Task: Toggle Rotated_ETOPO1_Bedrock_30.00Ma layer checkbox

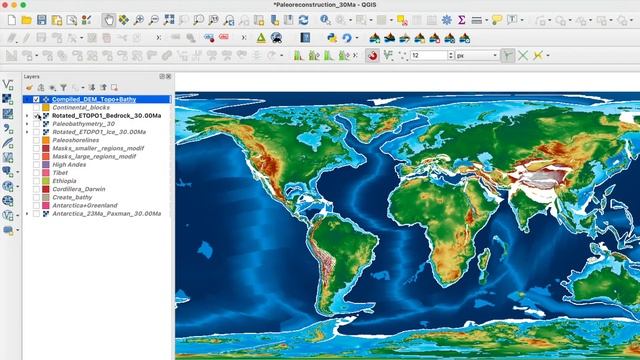Action: point(36,116)
